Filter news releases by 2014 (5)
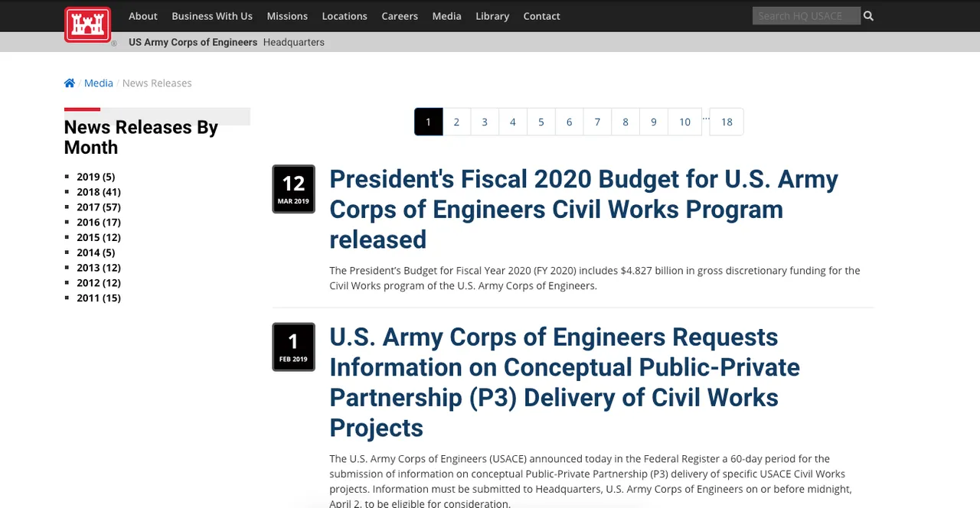This screenshot has height=508, width=980. point(96,252)
